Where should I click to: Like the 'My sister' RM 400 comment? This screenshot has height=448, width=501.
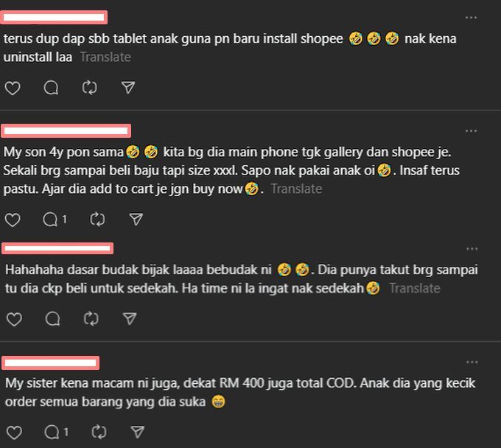14,433
